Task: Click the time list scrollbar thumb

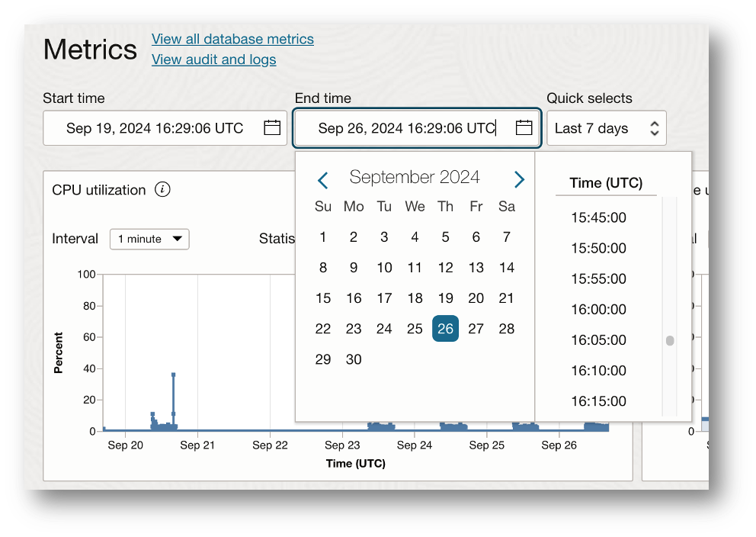Action: (x=670, y=341)
